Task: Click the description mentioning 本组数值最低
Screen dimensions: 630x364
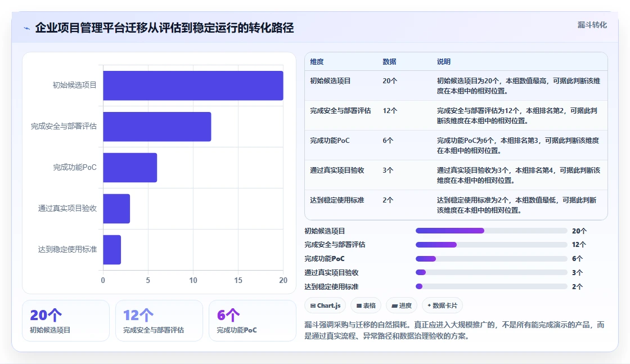Action: [517, 205]
